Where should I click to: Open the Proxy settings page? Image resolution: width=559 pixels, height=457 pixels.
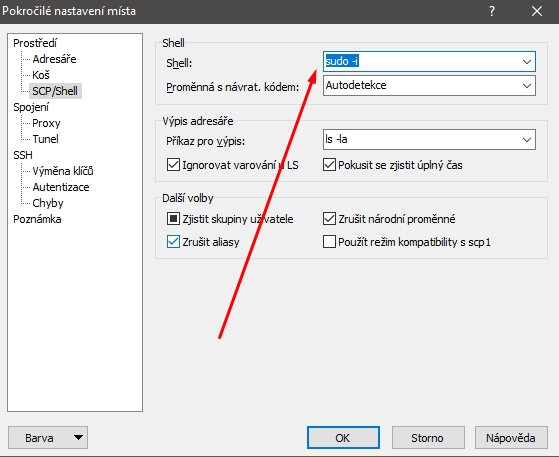[x=46, y=123]
